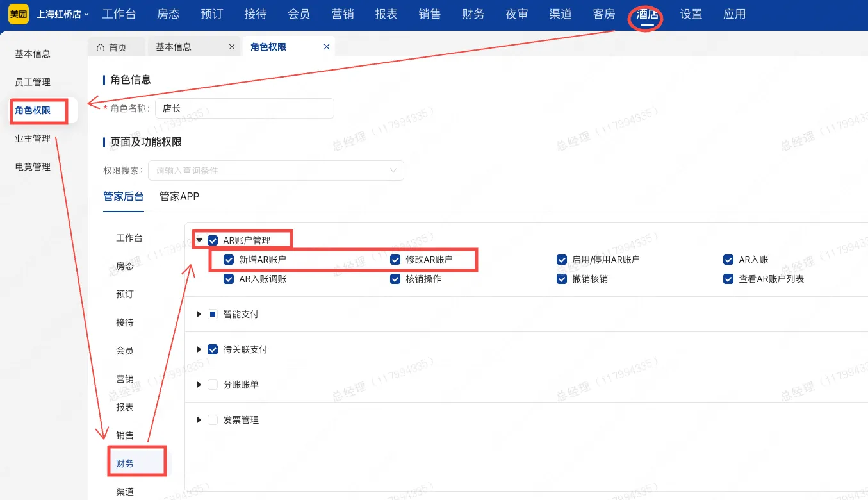Click the 美团 logo icon
The image size is (868, 500).
18,13
